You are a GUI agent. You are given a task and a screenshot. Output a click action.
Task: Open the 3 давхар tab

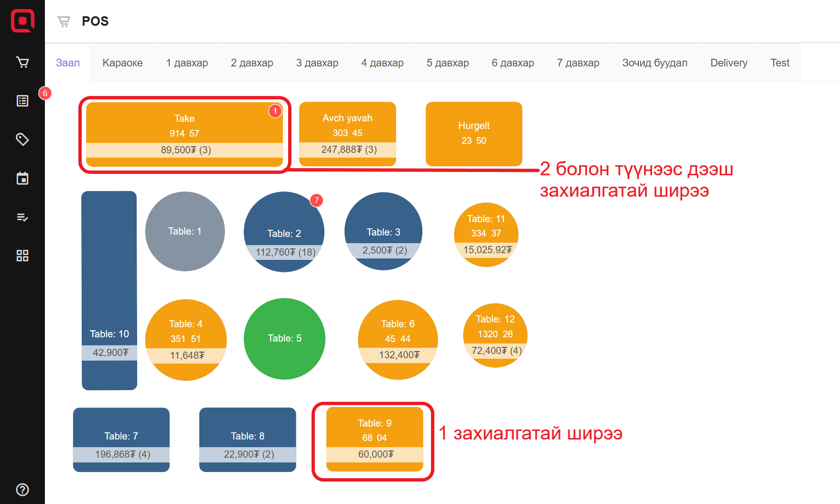coord(317,63)
